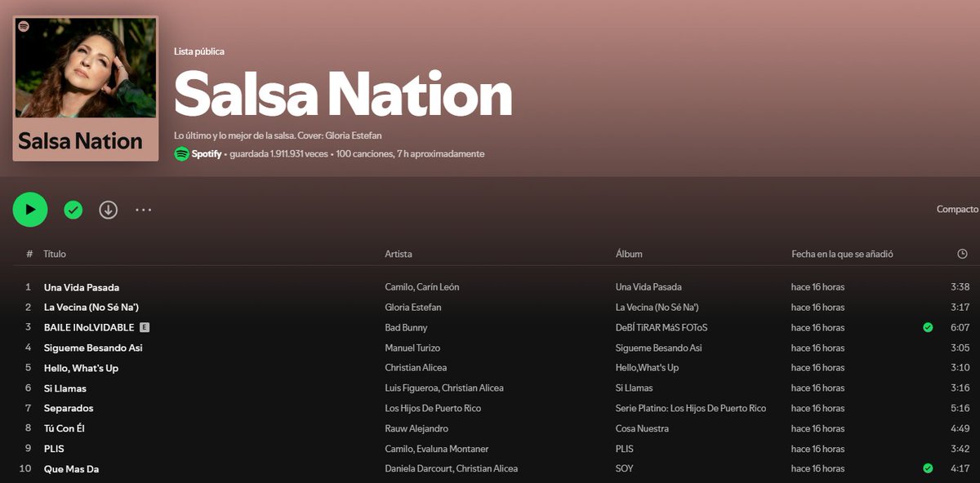Image resolution: width=980 pixels, height=483 pixels.
Task: Sort tracks by Título column
Action: [55, 254]
